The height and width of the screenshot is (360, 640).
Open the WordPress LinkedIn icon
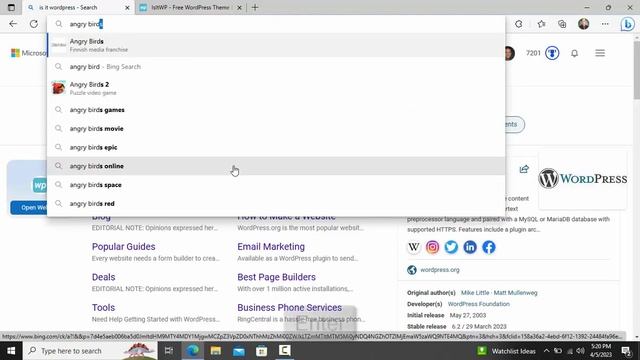(x=470, y=247)
